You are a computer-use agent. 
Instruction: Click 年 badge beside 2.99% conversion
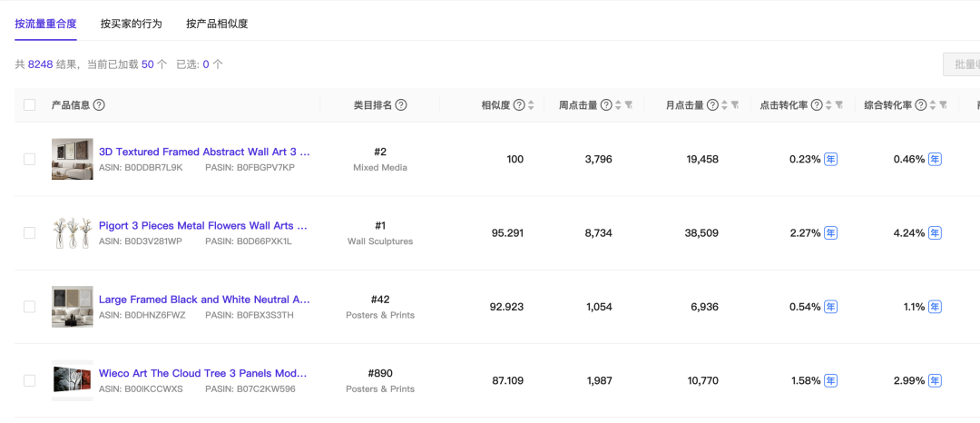pyautogui.click(x=935, y=380)
